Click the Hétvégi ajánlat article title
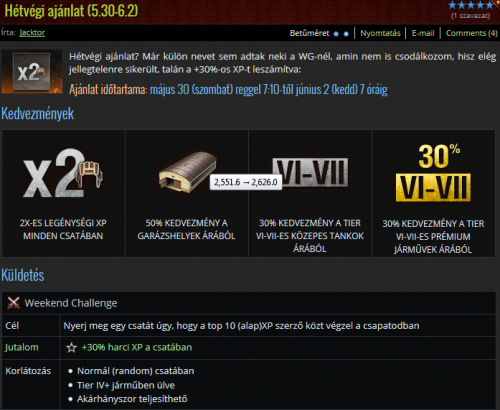 pos(71,11)
